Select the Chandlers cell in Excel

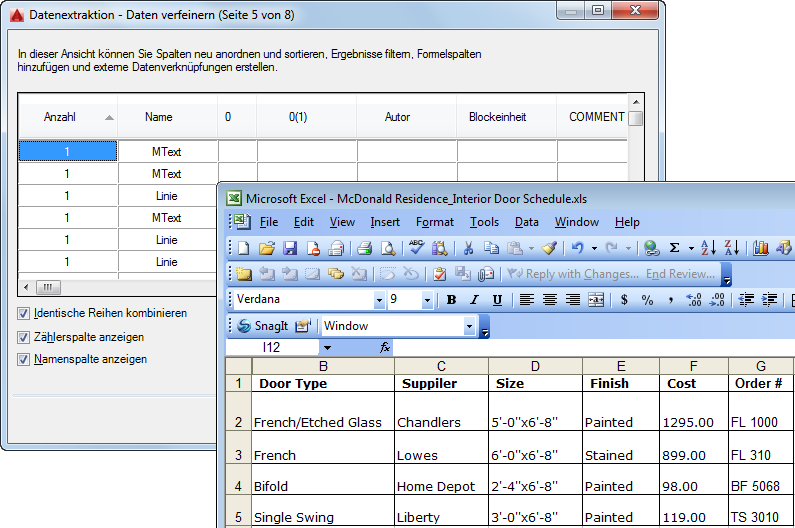point(441,412)
